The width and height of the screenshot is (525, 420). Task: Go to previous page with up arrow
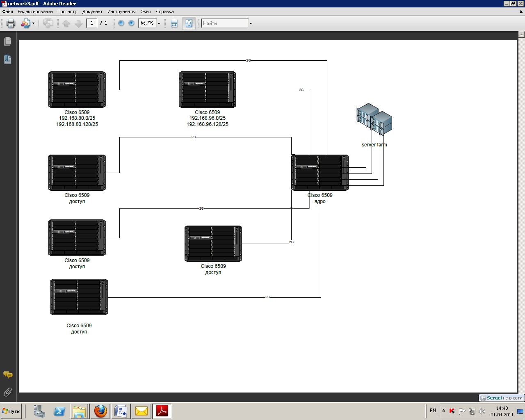click(66, 23)
